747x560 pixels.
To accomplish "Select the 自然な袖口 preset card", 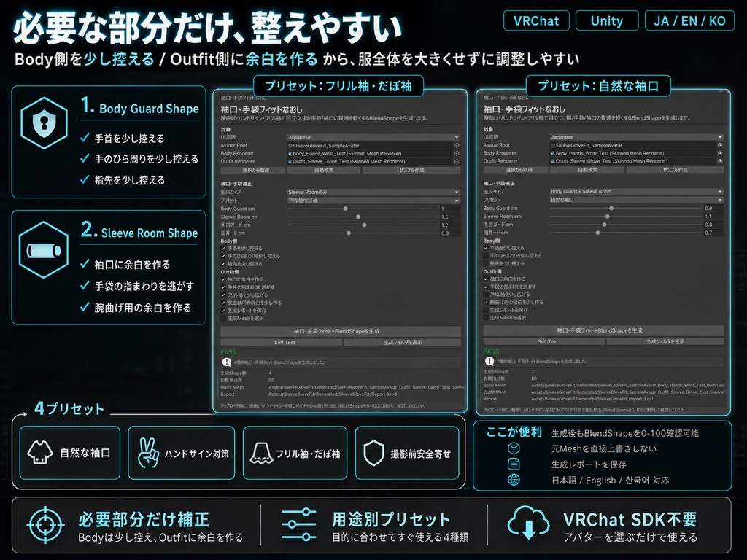I will pos(69,453).
